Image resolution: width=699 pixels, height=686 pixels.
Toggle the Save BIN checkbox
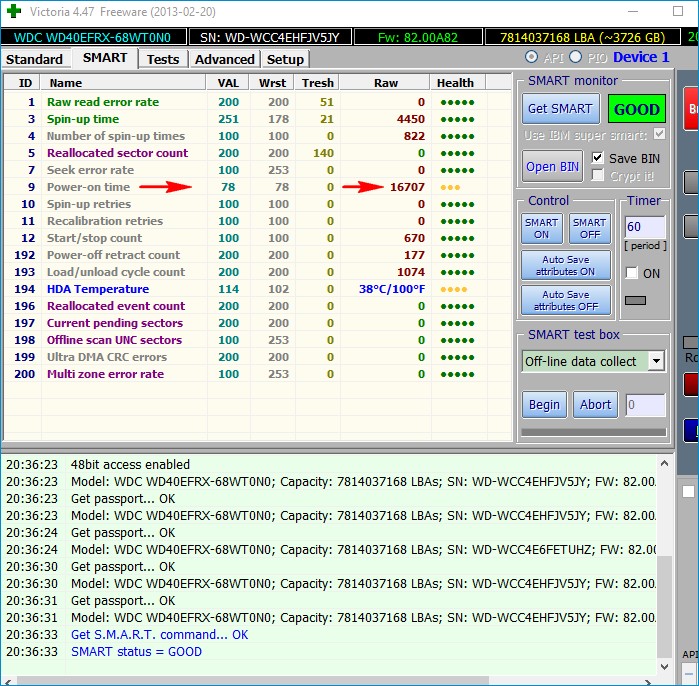coord(598,158)
